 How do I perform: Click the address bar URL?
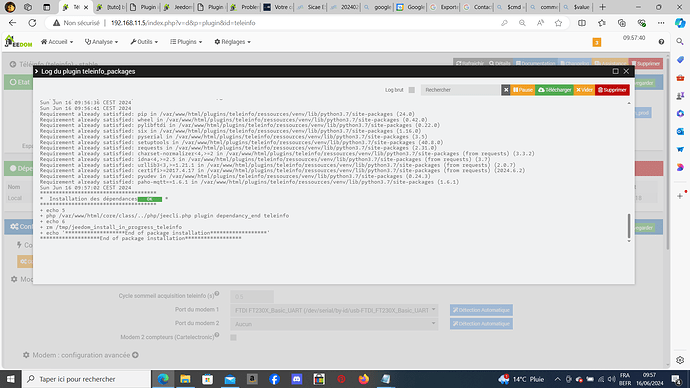coord(183,23)
